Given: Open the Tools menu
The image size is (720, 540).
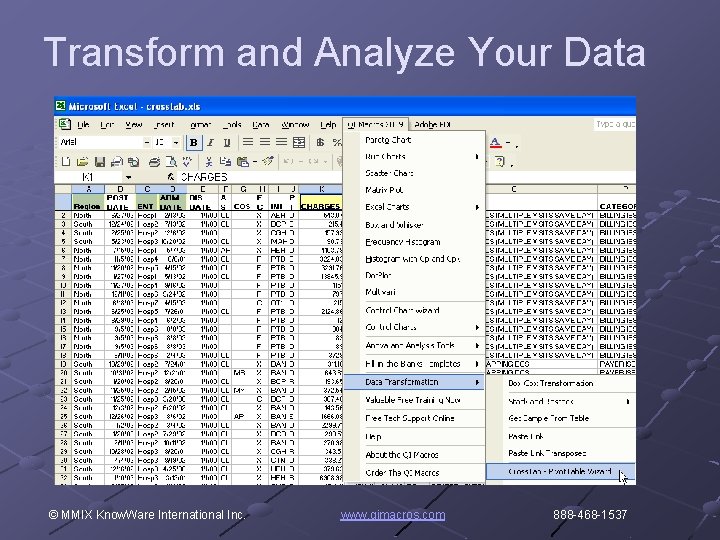Looking at the screenshot, I should [232, 124].
